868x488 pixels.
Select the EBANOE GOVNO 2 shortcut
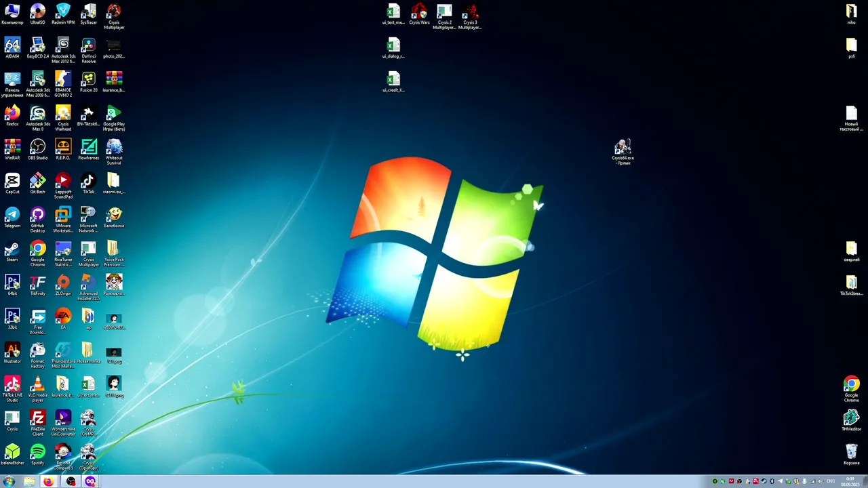click(63, 84)
